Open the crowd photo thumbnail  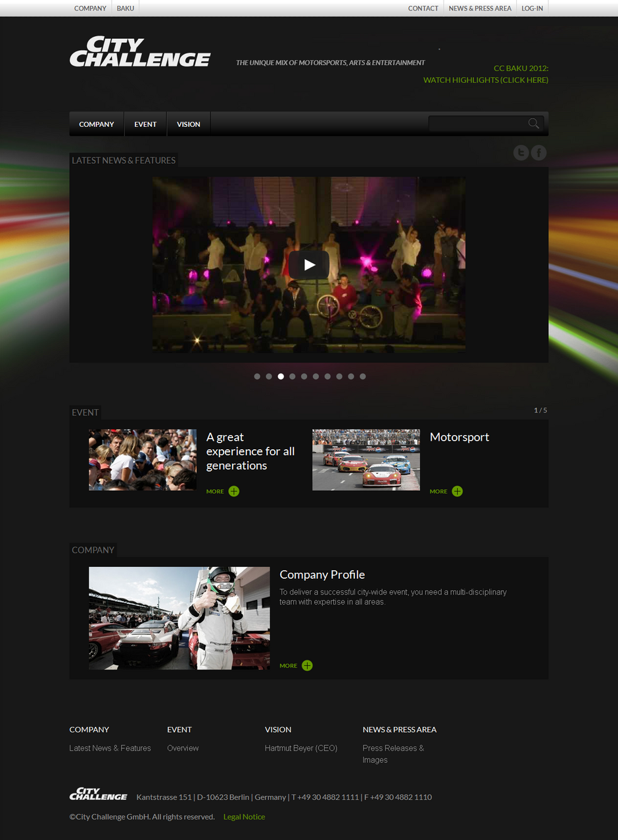[x=143, y=460]
